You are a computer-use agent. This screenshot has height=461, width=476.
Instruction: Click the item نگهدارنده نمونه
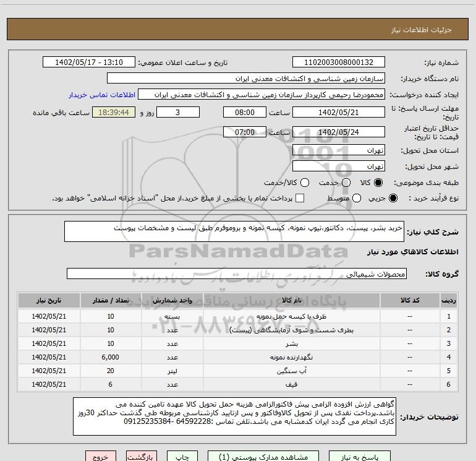(291, 357)
